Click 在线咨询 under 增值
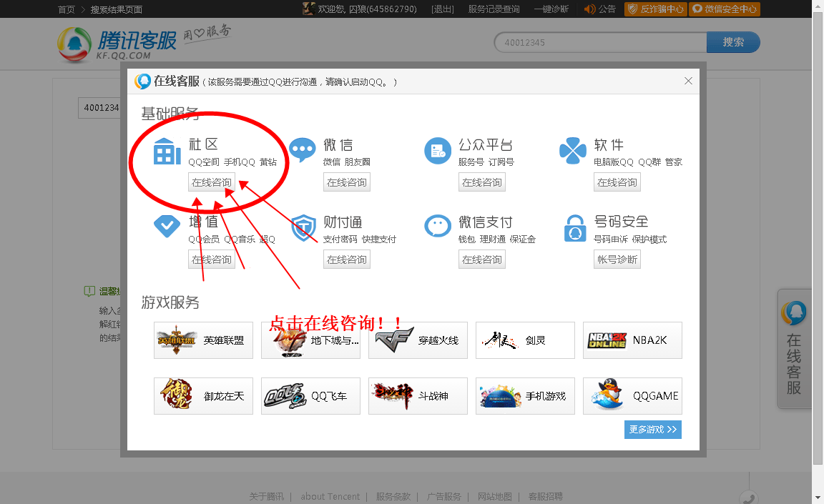Screen dimensions: 824x504 point(212,260)
